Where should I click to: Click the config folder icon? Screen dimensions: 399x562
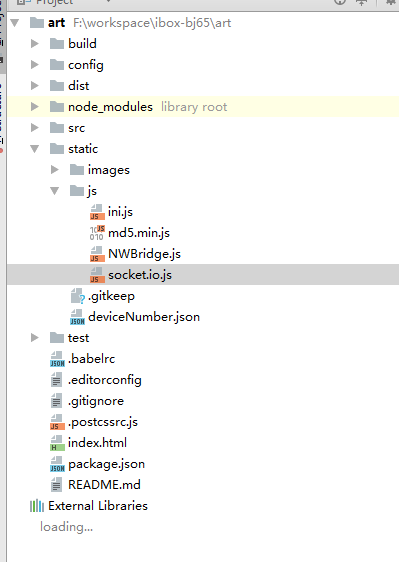coord(57,65)
